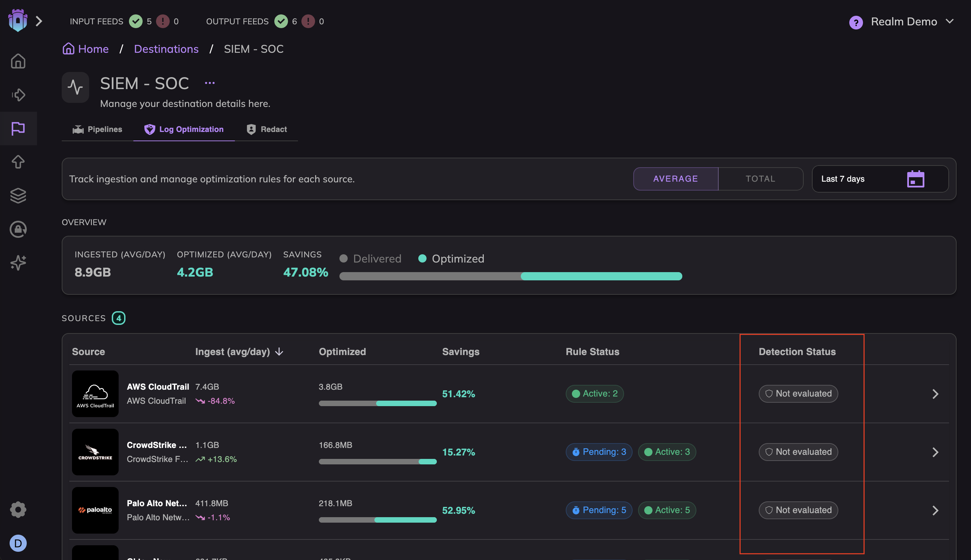Open the three-dot menu beside SIEM - SOC
This screenshot has height=560, width=971.
tap(210, 83)
